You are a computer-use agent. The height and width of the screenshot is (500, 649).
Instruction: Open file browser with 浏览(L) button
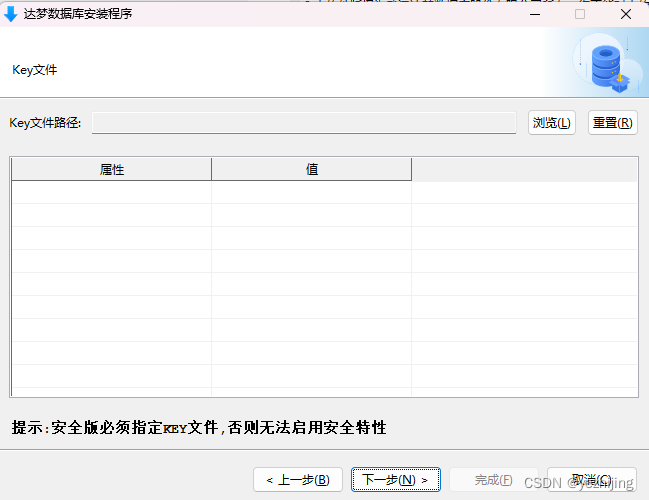click(552, 123)
